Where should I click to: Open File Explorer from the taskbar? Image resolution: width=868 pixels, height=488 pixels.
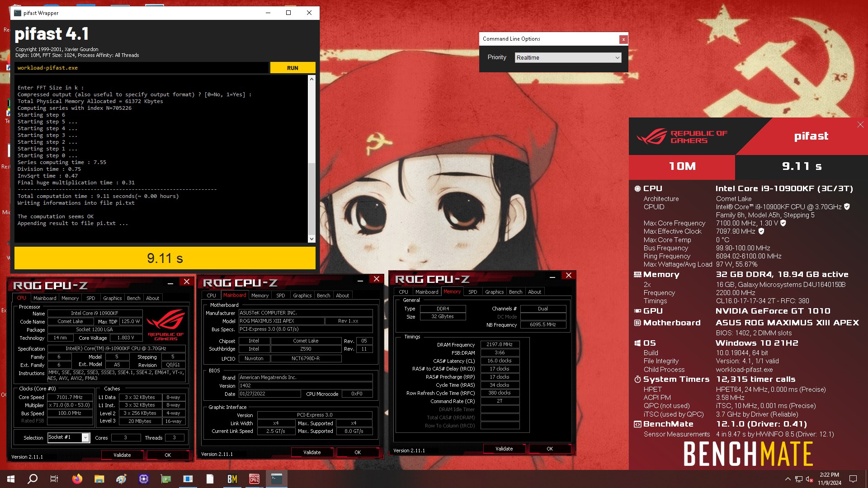tap(99, 479)
